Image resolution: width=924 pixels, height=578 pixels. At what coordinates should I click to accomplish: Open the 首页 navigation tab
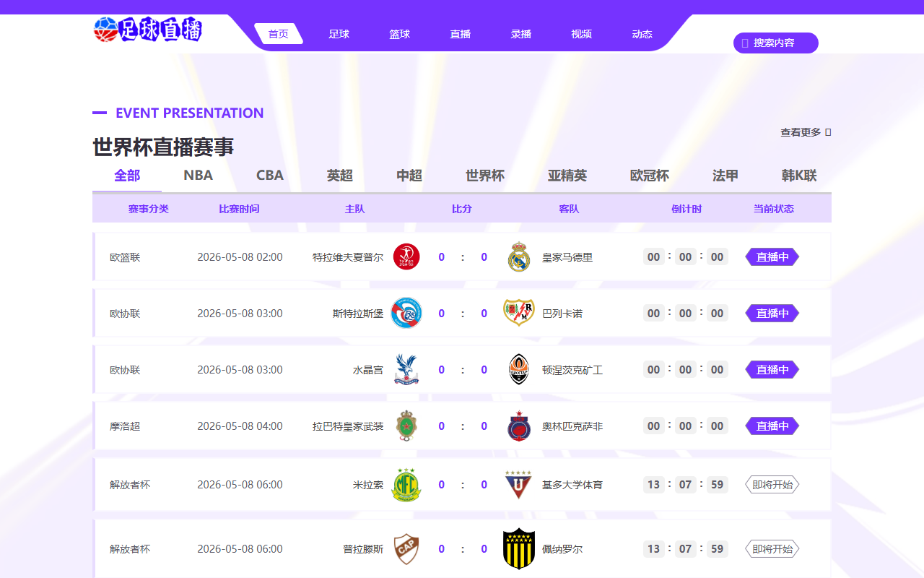click(x=279, y=34)
